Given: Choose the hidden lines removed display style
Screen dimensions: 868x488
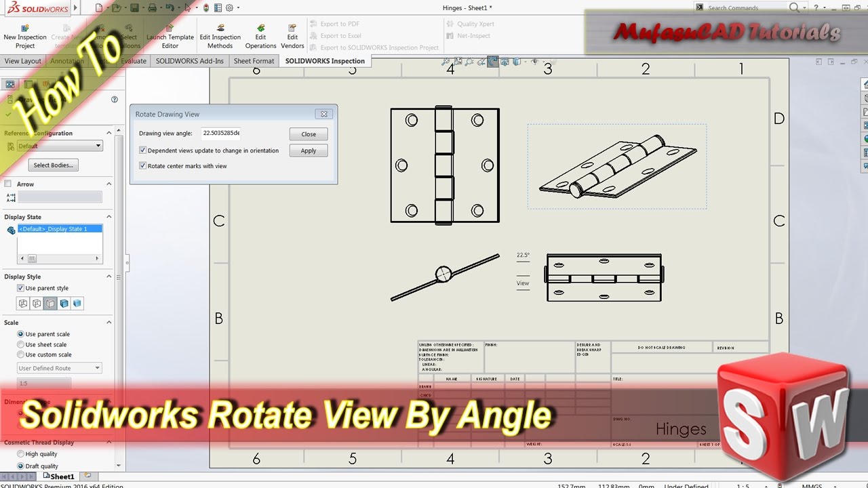Looking at the screenshot, I should click(x=51, y=304).
